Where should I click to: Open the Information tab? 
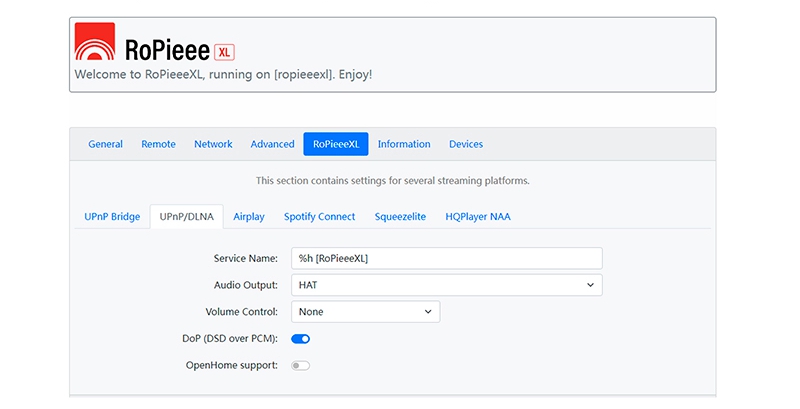click(x=404, y=144)
